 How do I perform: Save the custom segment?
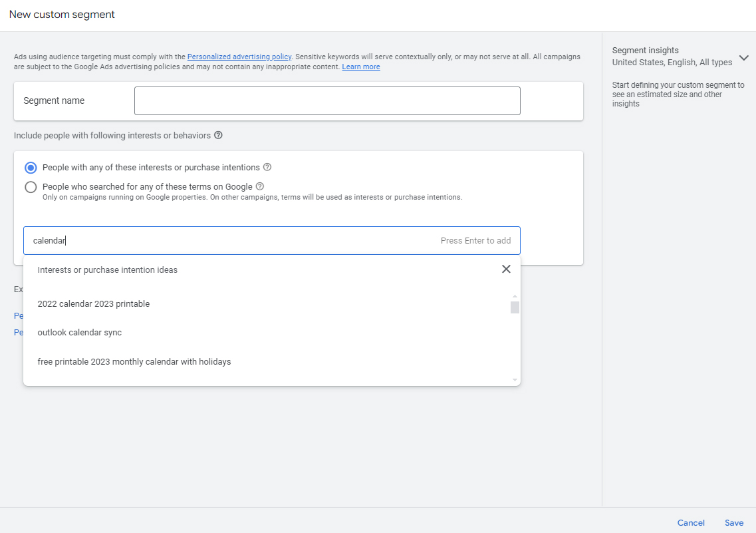click(734, 522)
